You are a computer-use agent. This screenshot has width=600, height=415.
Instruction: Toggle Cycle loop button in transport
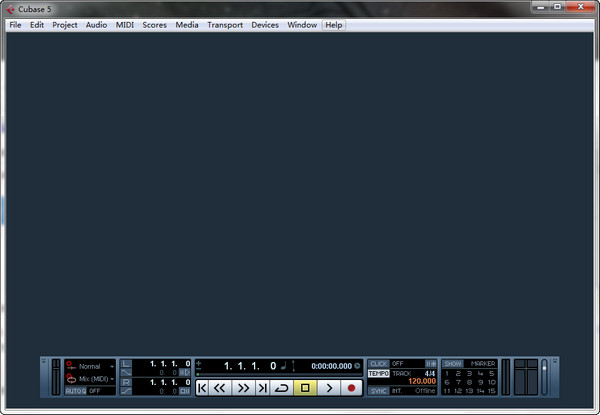coord(282,388)
